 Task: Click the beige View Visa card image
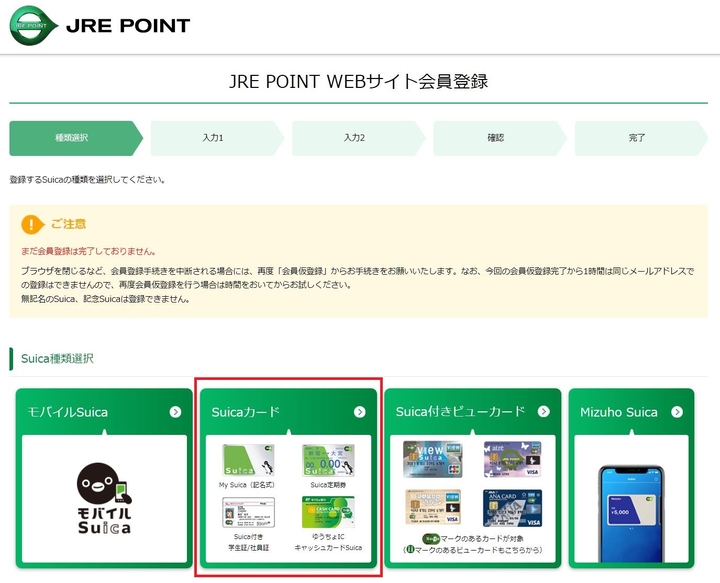click(x=433, y=507)
